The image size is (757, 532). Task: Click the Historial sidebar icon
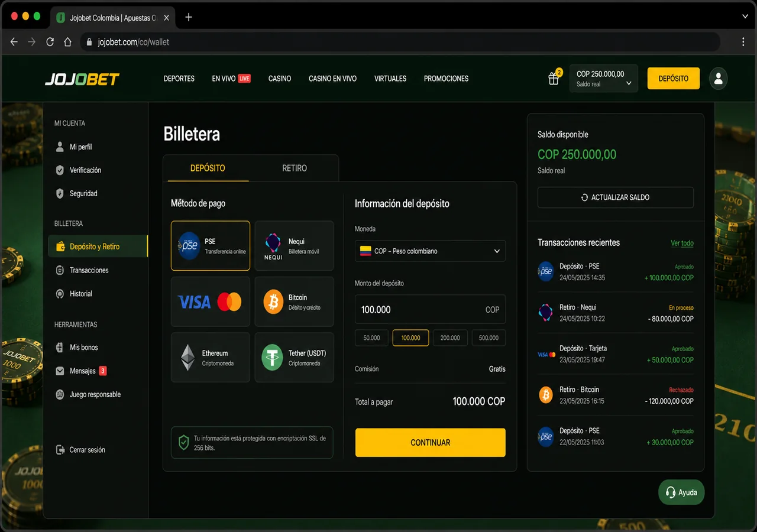coord(60,294)
